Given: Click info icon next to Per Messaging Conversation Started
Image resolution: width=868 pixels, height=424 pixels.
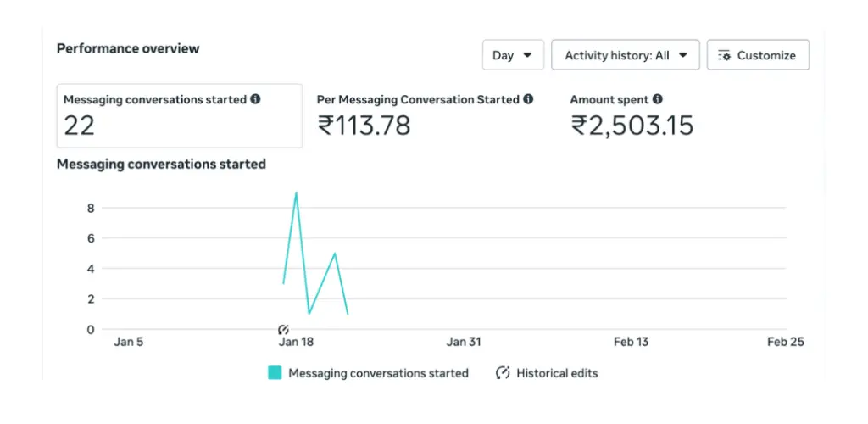Looking at the screenshot, I should pyautogui.click(x=528, y=99).
